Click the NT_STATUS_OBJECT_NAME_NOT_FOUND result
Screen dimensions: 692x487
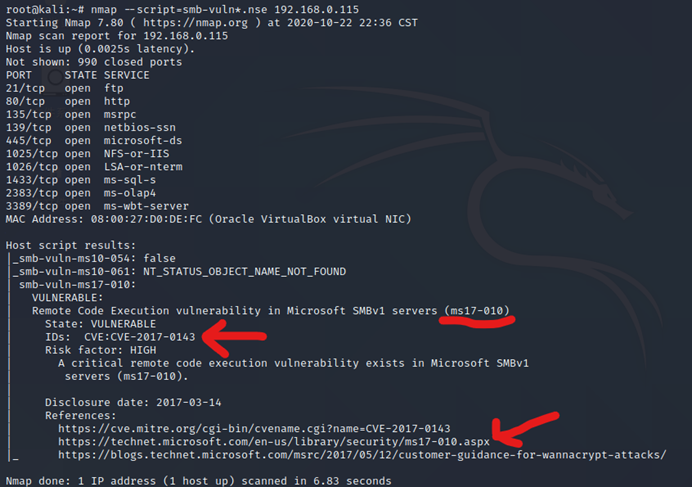coord(244,272)
